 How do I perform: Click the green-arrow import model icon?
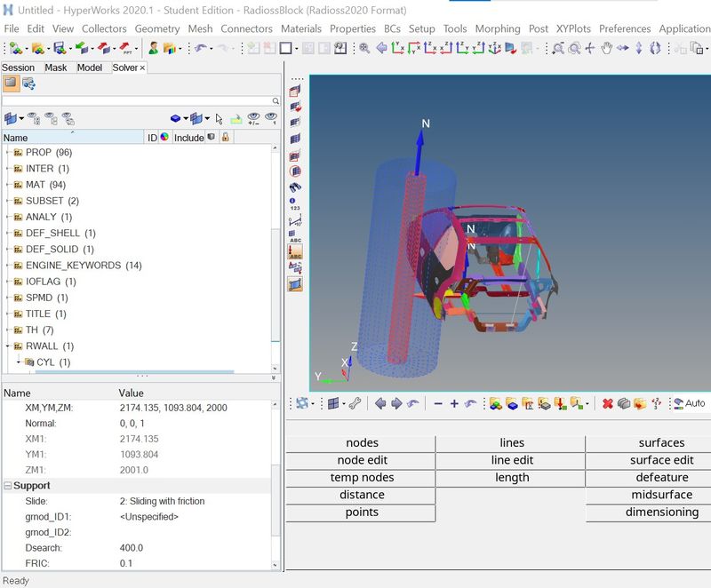pyautogui.click(x=82, y=48)
